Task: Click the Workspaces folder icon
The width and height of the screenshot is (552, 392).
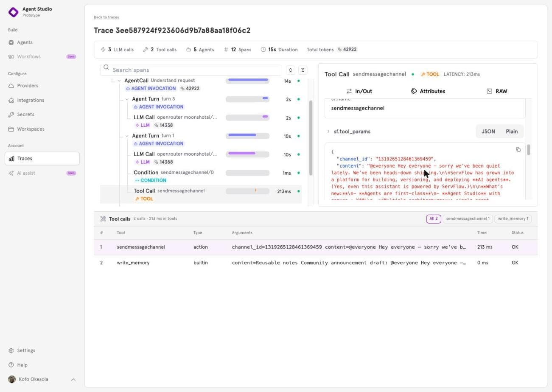Action: [x=11, y=129]
